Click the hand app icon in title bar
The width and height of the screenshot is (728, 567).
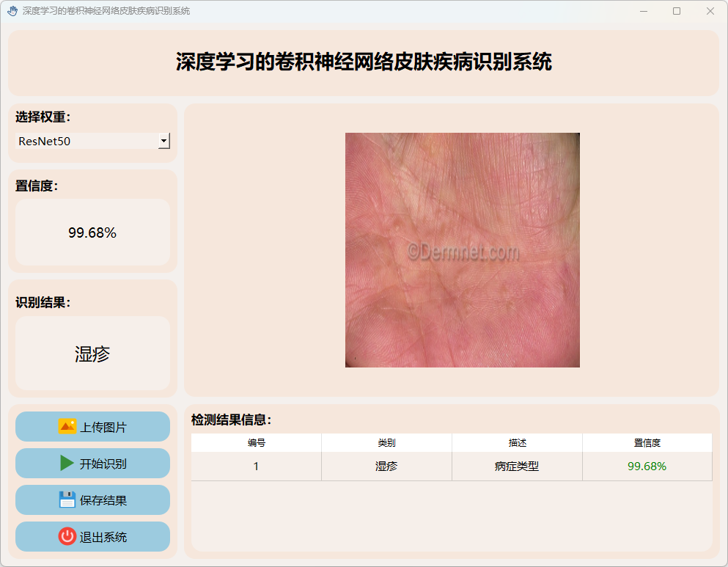(x=12, y=11)
